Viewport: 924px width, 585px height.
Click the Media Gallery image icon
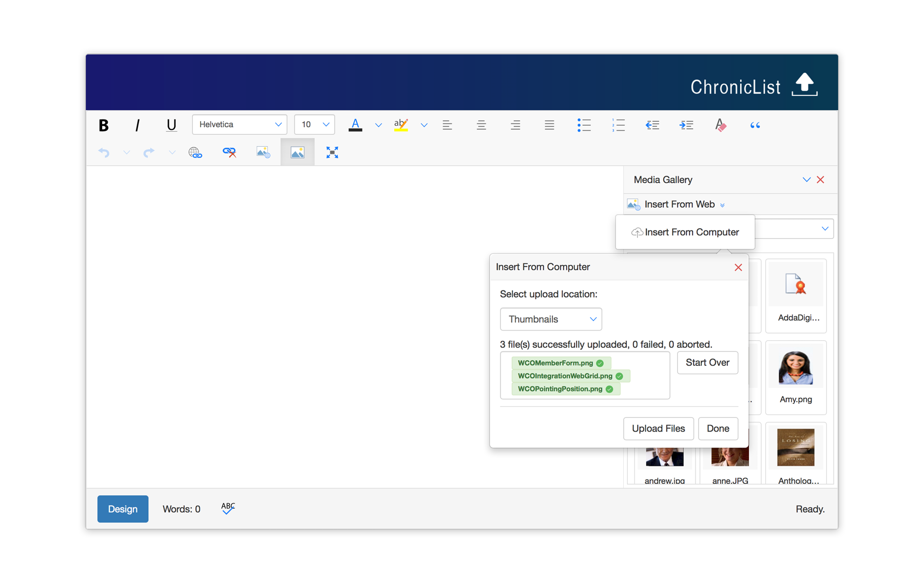[x=297, y=152]
